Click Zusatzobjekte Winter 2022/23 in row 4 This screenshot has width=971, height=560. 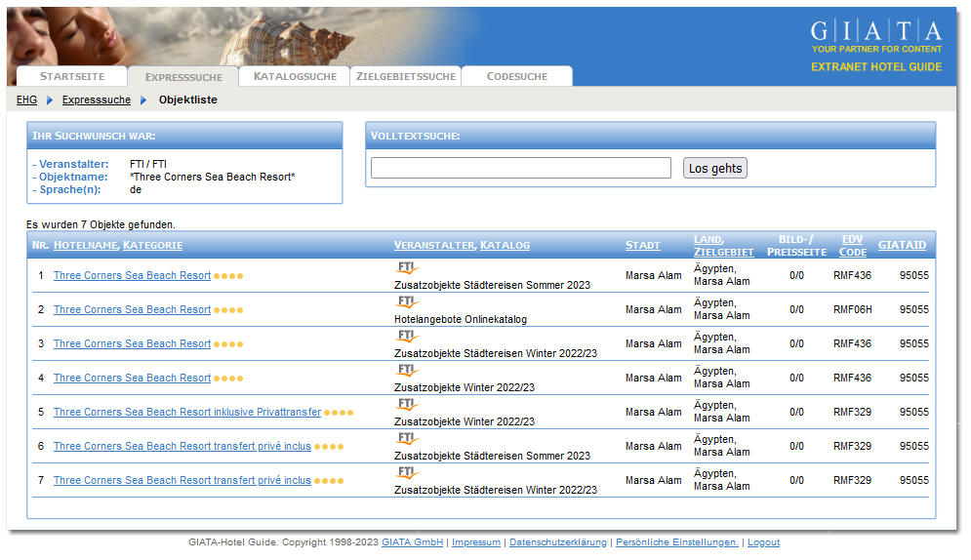pos(464,387)
